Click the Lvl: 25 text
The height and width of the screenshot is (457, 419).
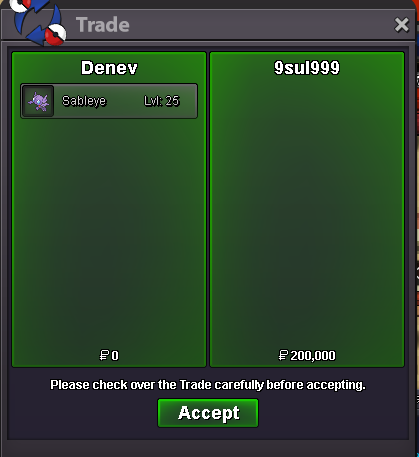pos(162,101)
